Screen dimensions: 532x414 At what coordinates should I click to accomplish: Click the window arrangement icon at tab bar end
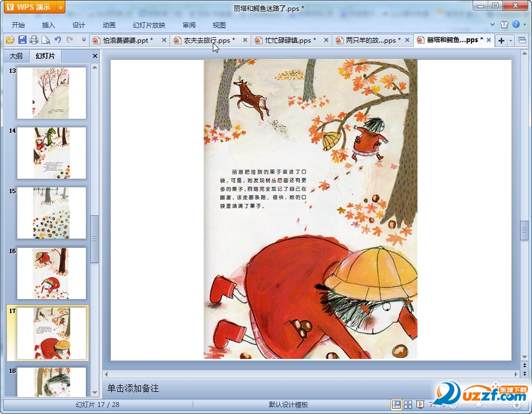[x=522, y=40]
